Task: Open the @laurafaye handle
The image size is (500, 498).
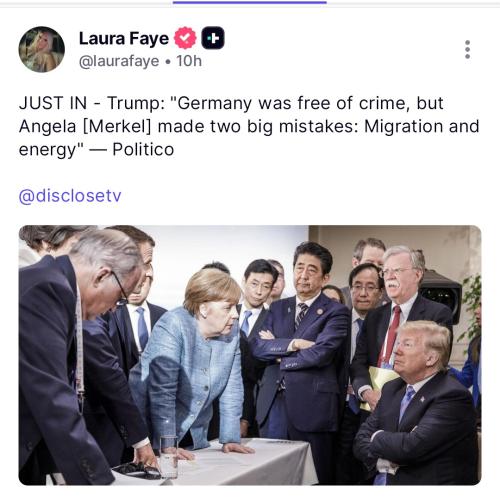Action: coord(119,61)
